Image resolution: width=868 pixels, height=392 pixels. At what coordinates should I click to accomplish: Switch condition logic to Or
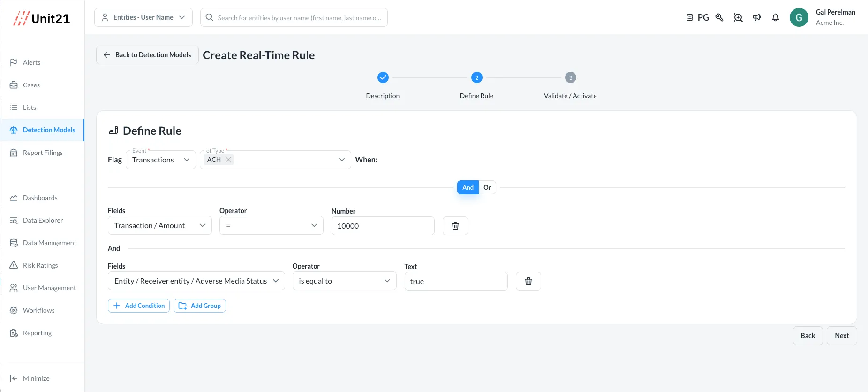487,187
